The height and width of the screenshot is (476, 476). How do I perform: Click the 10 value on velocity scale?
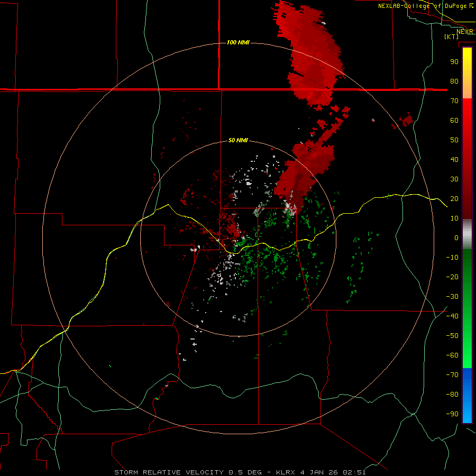tap(454, 218)
